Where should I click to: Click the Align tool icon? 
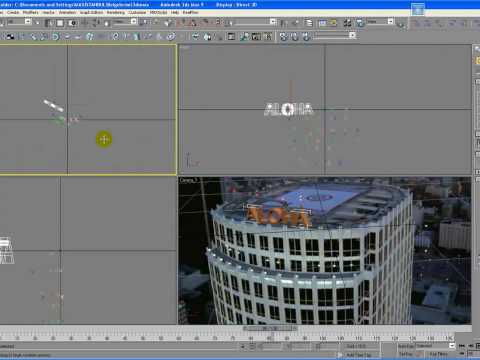click(295, 23)
